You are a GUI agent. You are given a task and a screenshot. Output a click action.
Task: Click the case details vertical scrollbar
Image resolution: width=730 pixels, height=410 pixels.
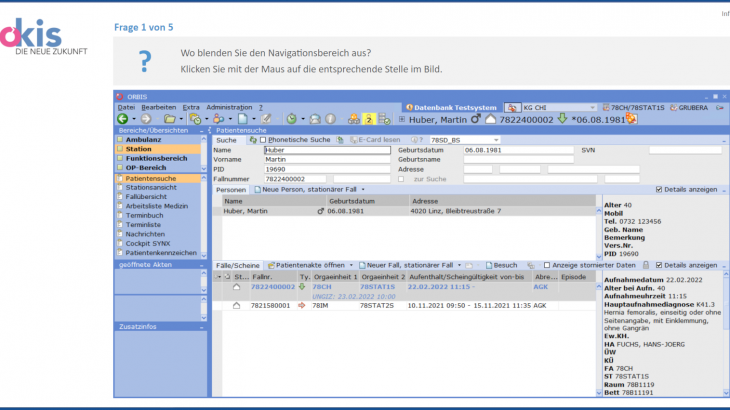click(726, 330)
